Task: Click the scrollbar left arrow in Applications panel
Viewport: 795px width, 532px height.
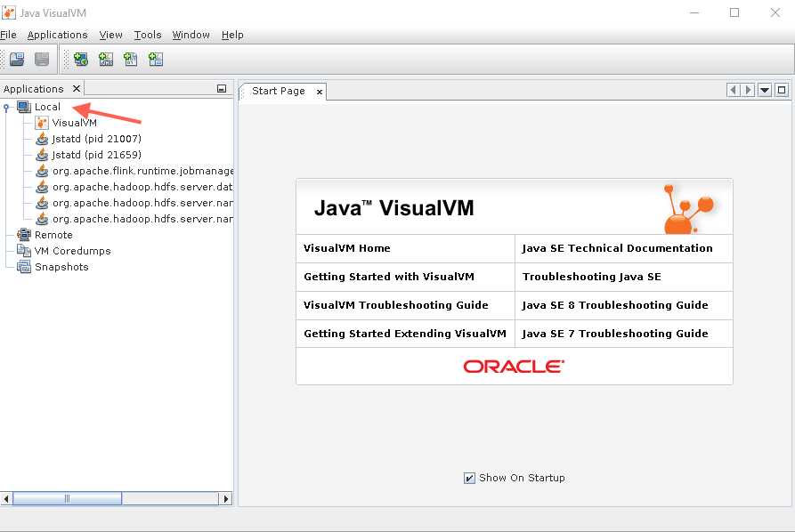Action: coord(6,499)
